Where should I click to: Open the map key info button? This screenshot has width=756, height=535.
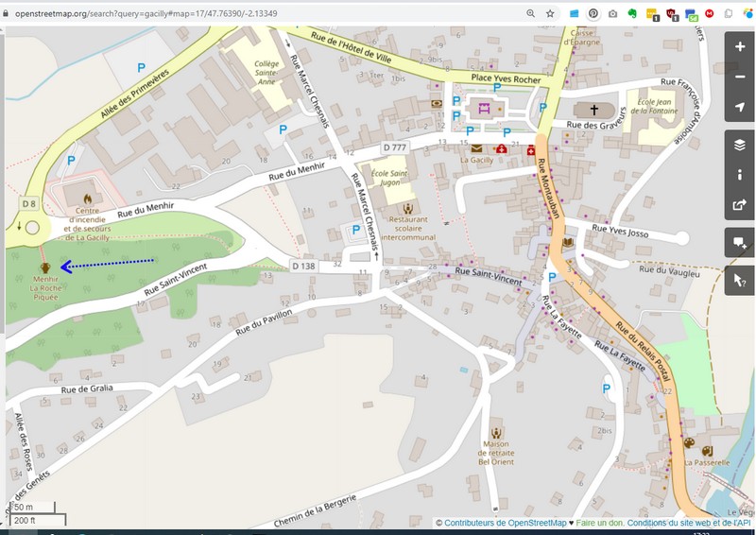pos(740,175)
